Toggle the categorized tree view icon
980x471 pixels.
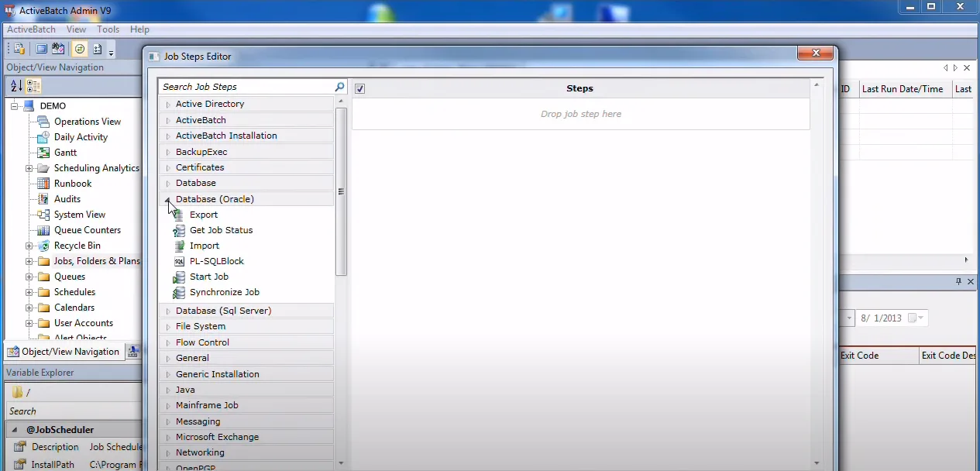[x=33, y=86]
